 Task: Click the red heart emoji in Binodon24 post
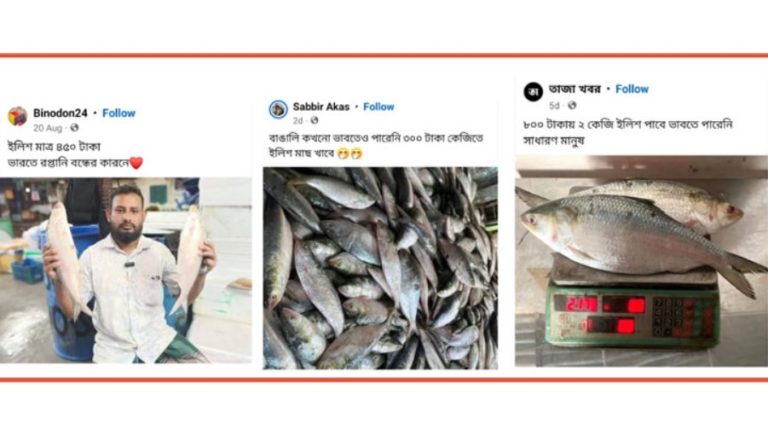click(x=136, y=163)
